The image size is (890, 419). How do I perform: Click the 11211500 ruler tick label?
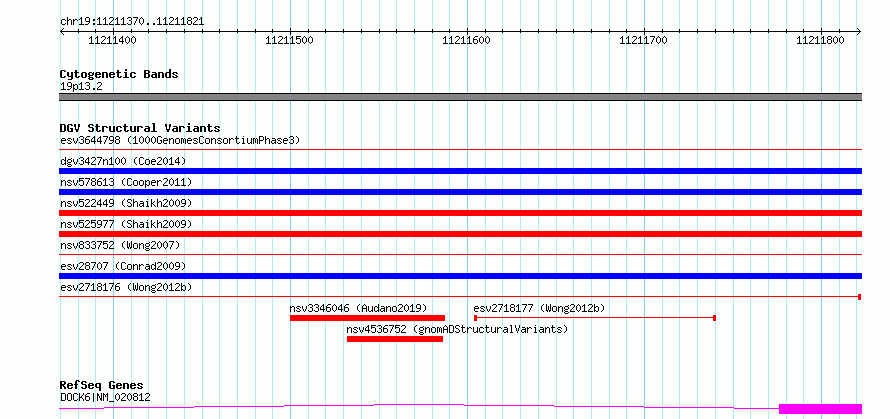[289, 40]
